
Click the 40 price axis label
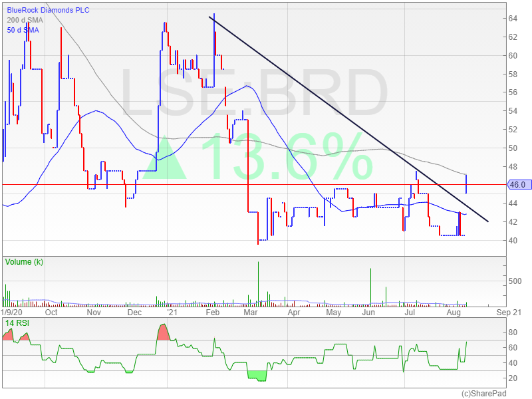coord(513,240)
